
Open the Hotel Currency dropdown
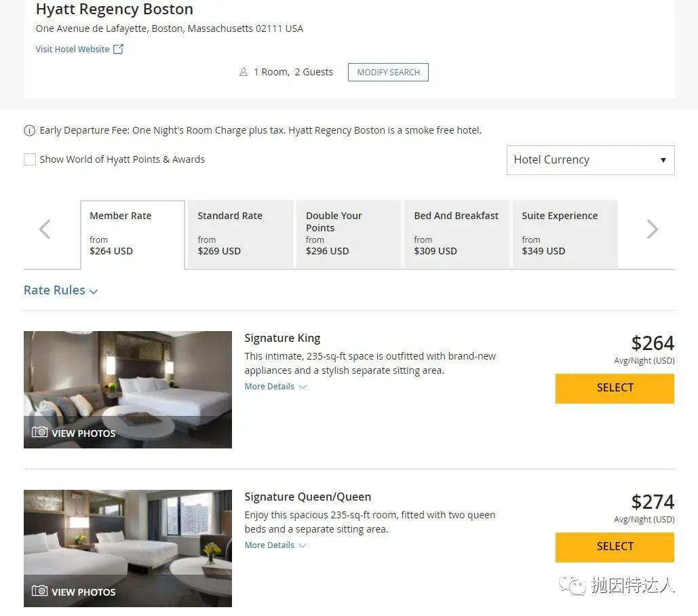(590, 160)
